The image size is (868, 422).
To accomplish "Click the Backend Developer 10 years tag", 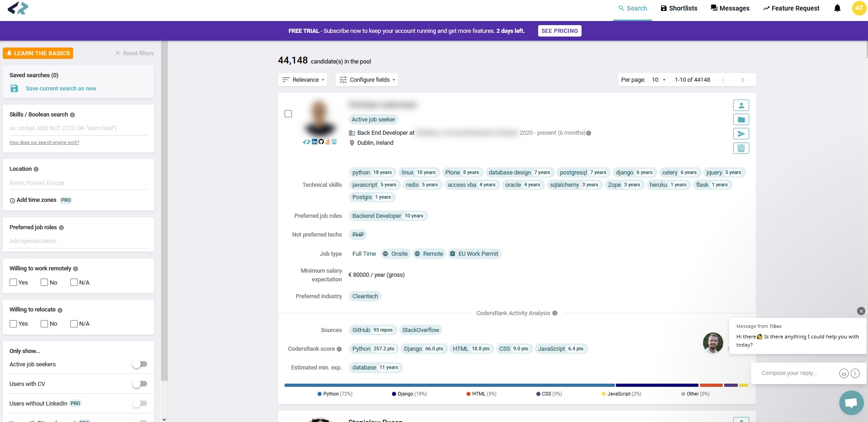I will (x=388, y=216).
